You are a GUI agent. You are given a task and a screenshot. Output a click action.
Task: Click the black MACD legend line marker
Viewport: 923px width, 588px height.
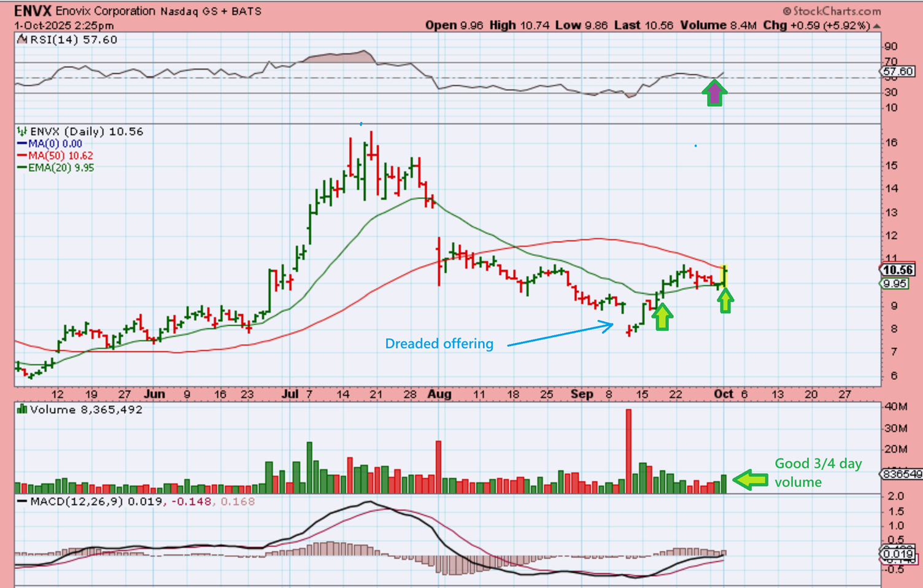[x=22, y=501]
